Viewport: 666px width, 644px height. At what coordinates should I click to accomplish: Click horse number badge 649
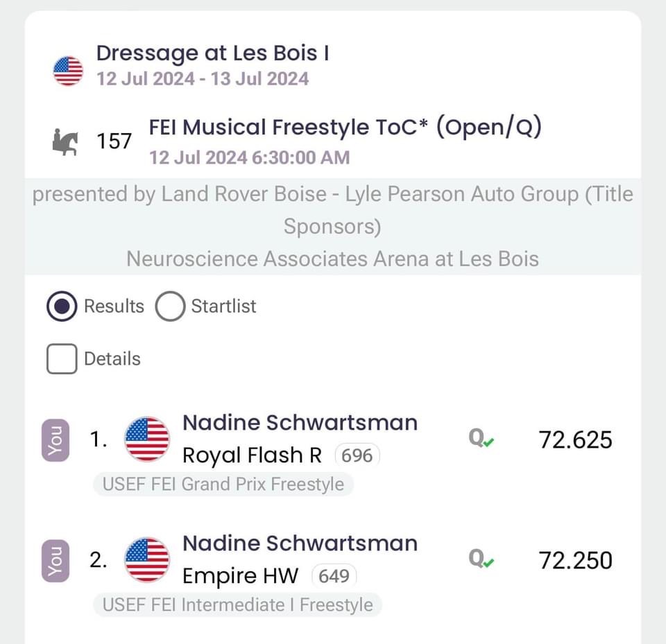coord(334,576)
